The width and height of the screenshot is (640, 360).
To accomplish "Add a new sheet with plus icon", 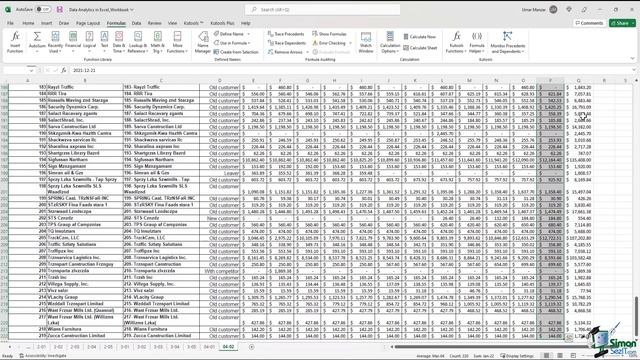I will pyautogui.click(x=251, y=347).
